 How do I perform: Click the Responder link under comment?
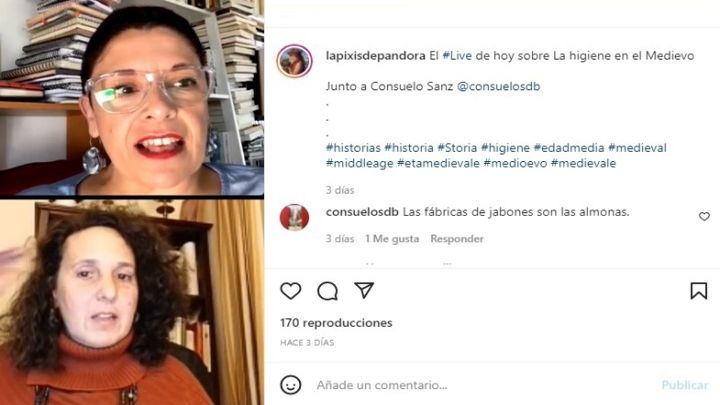tap(457, 239)
